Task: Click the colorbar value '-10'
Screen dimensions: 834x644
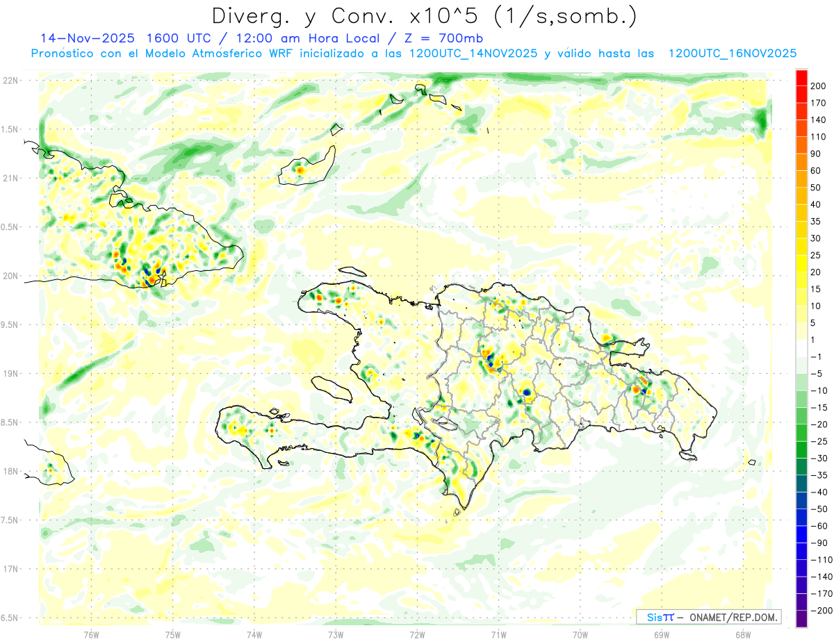Action: coord(819,391)
